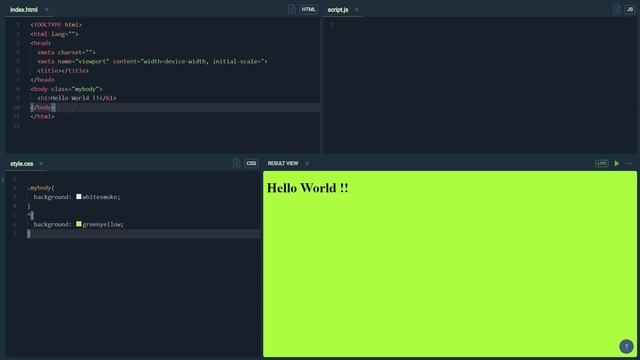
Task: Click the closing </head> tag line
Action: (42, 80)
